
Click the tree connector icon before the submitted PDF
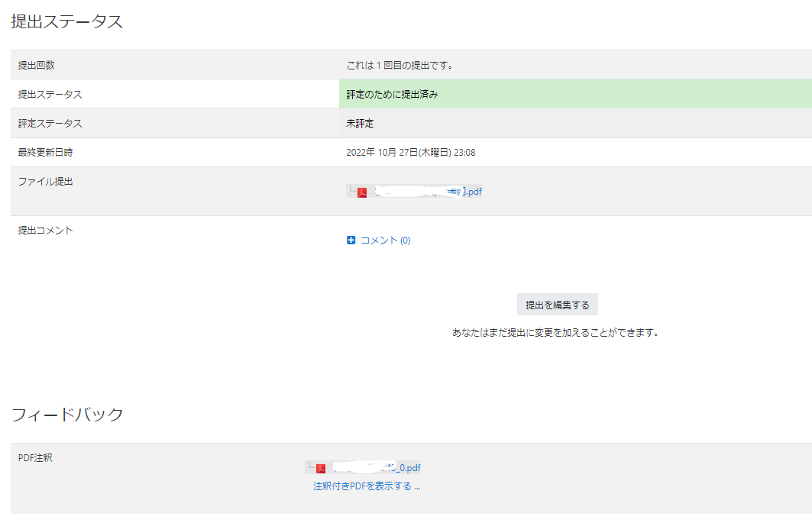point(352,191)
